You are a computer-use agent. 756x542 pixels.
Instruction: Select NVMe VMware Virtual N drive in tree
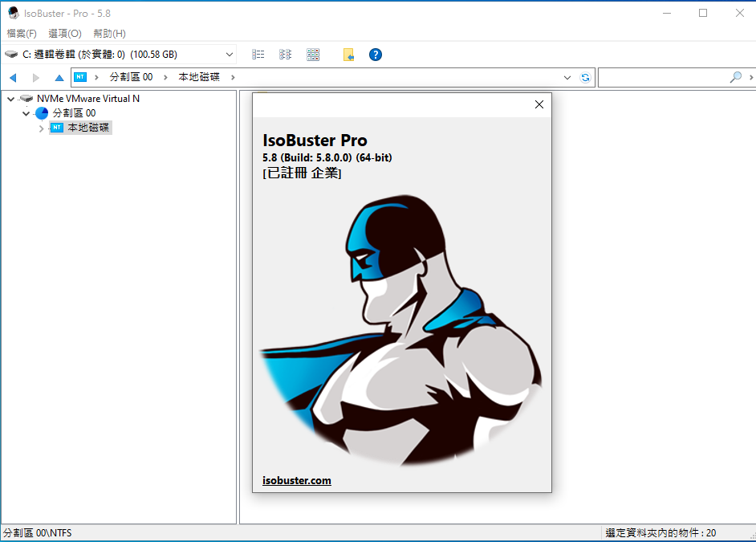tap(87, 99)
